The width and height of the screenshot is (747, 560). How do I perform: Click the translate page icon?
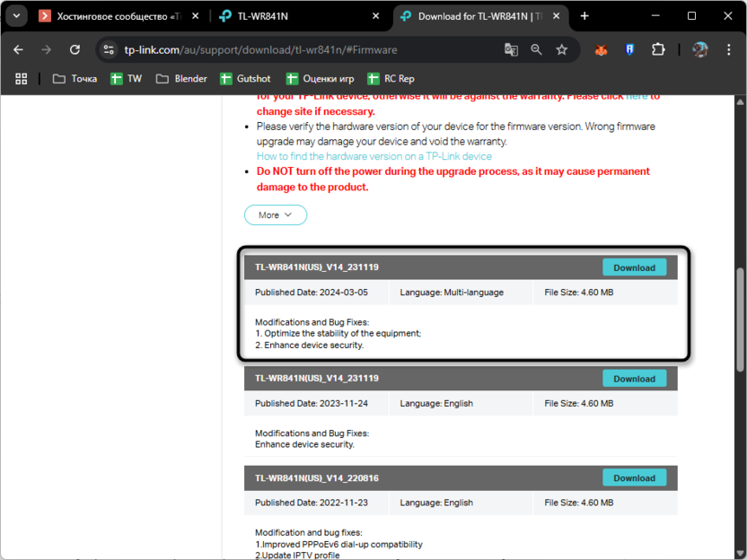(511, 49)
